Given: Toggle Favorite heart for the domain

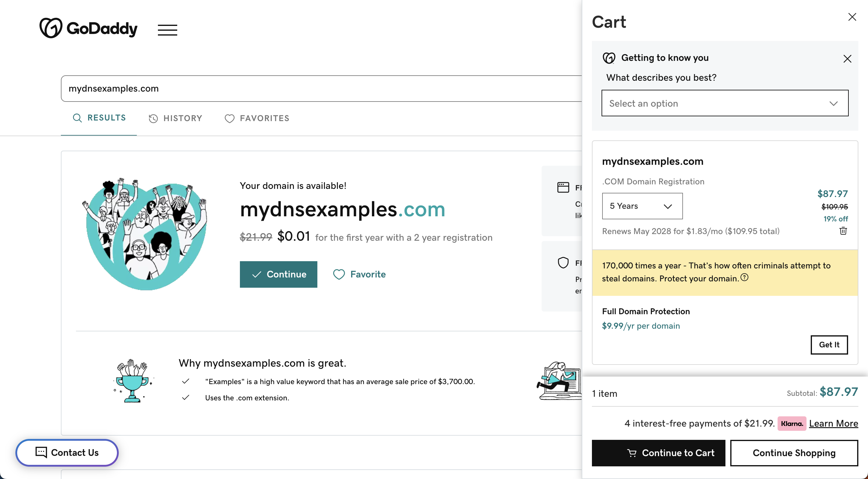Looking at the screenshot, I should [359, 274].
